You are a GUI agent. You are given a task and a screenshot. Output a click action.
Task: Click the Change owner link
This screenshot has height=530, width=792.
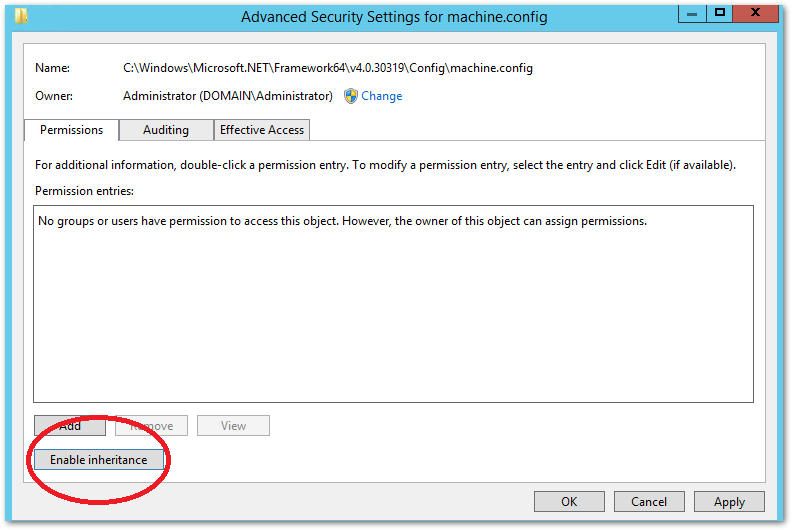381,96
